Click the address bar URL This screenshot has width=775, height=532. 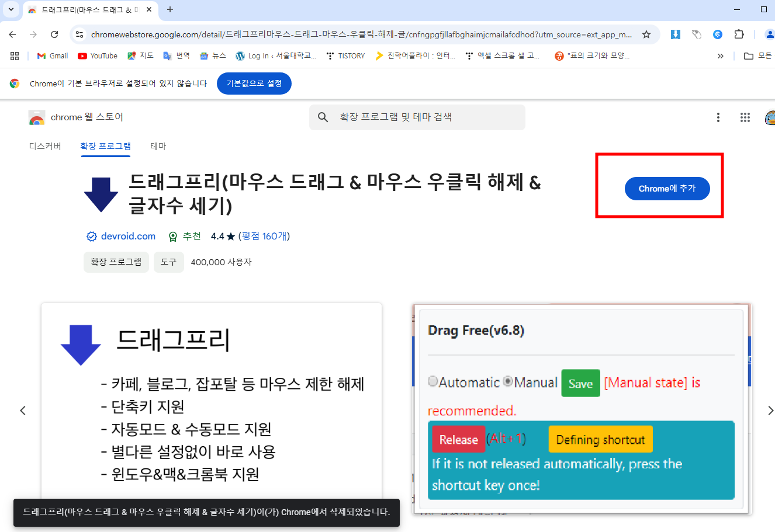361,34
